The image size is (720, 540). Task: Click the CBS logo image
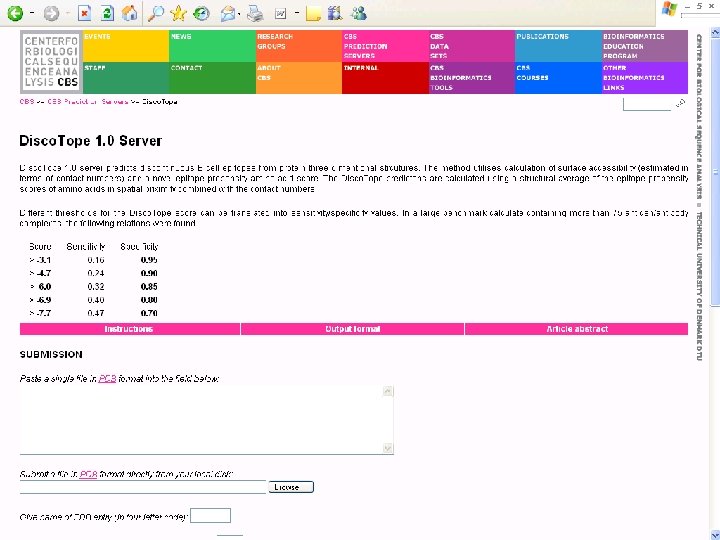[51, 62]
